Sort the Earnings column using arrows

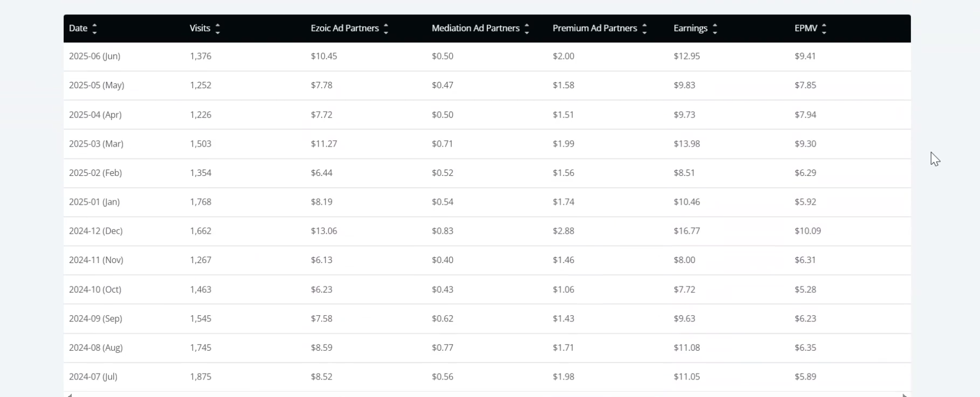coord(715,29)
